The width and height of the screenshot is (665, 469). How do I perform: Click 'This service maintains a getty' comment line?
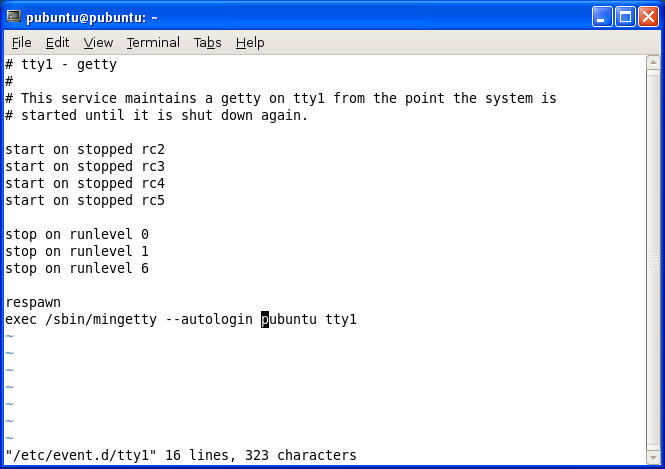pyautogui.click(x=280, y=98)
